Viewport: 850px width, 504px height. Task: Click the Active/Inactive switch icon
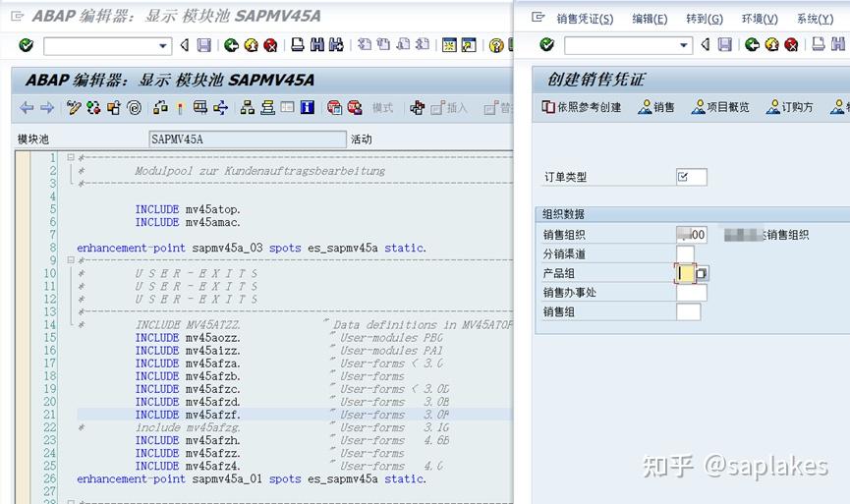pos(93,108)
